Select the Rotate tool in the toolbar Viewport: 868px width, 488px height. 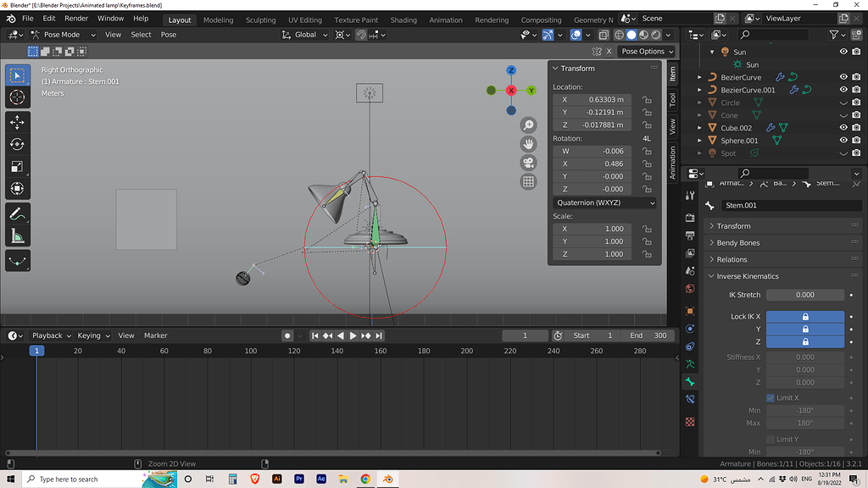click(x=17, y=144)
